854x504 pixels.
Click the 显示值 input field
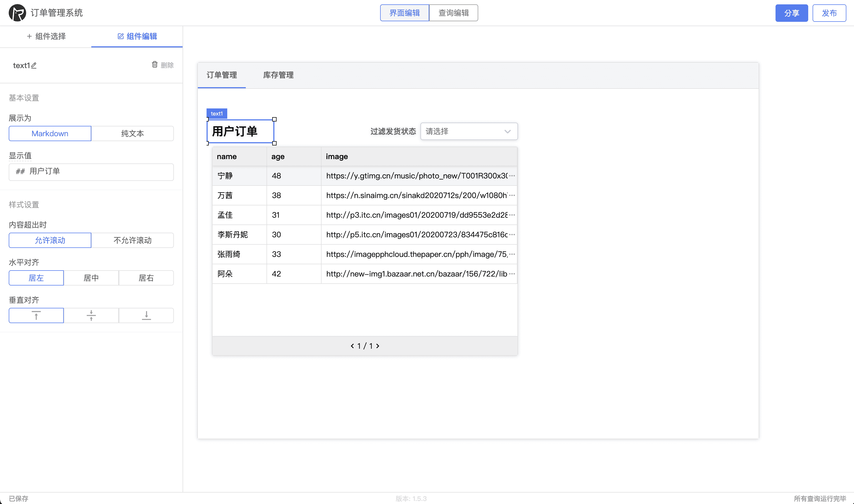(91, 172)
